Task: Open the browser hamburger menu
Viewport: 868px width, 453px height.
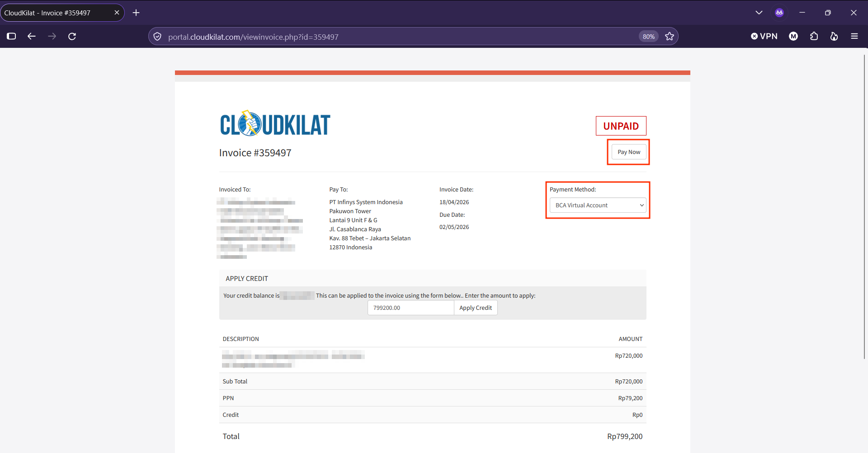Action: click(x=854, y=36)
